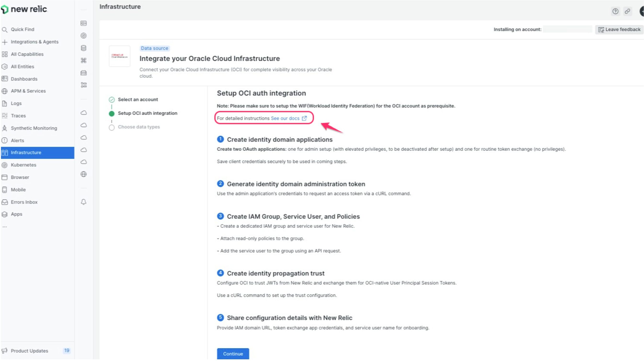Click the copy permalink chain icon

pos(627,11)
